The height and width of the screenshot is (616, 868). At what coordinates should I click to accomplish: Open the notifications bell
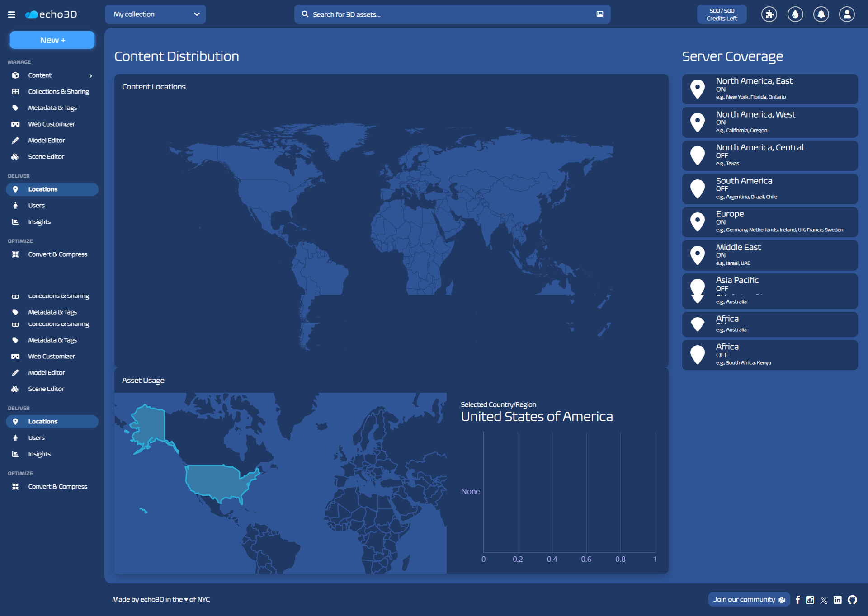point(821,14)
